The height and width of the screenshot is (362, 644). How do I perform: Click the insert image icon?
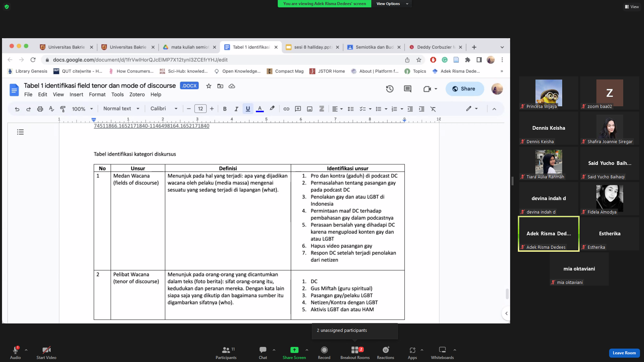click(x=310, y=109)
